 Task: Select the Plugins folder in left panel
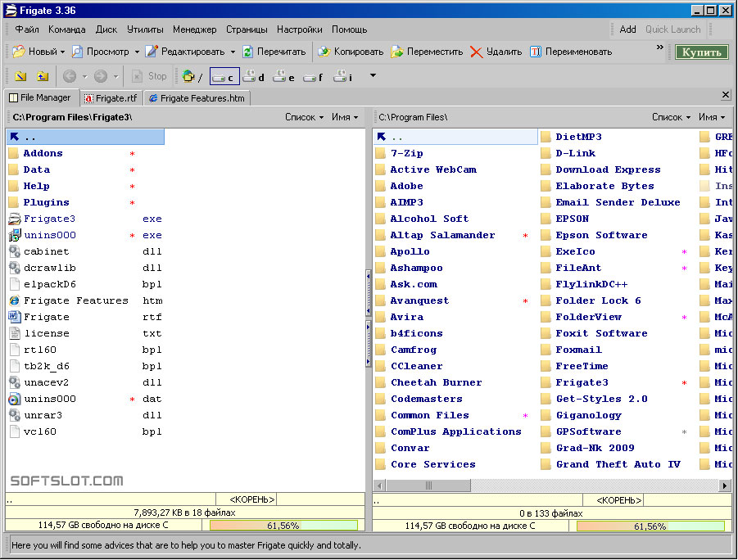click(x=46, y=203)
